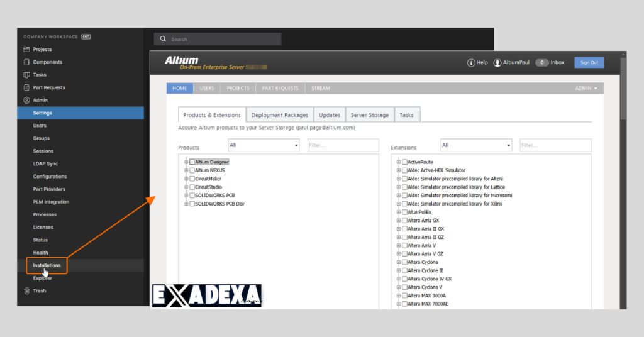Screen dimensions: 644x337
Task: Open Part Providers in the sidebar
Action: 49,189
